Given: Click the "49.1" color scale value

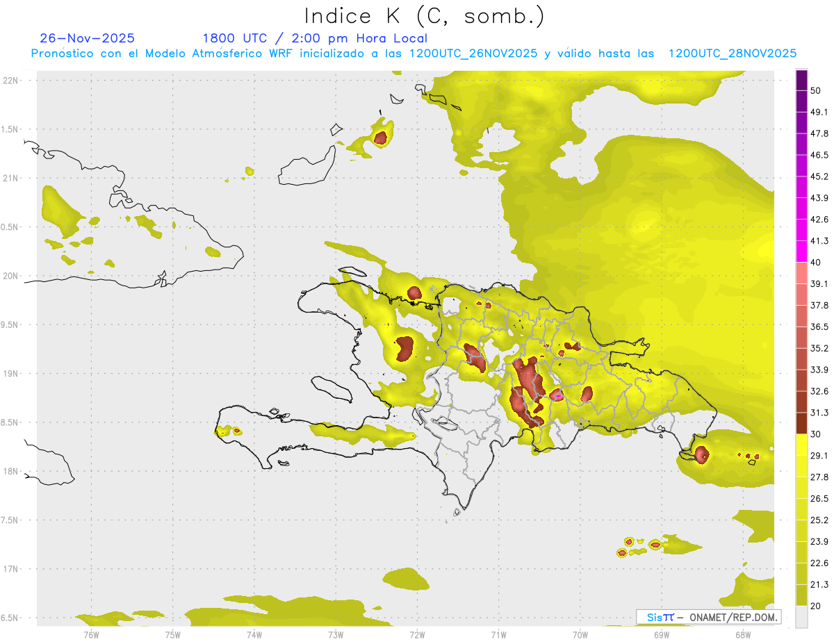Looking at the screenshot, I should pyautogui.click(x=819, y=112).
